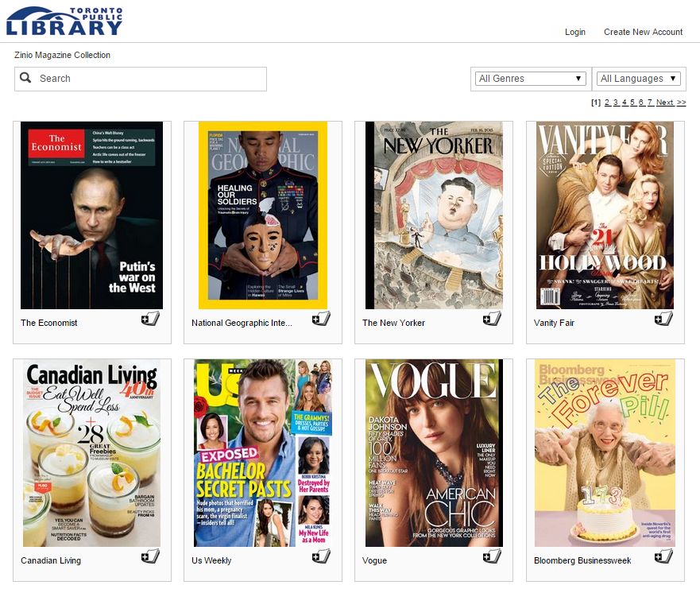Add Canadian Living to checkout
Viewport: 700px width, 589px height.
[150, 556]
